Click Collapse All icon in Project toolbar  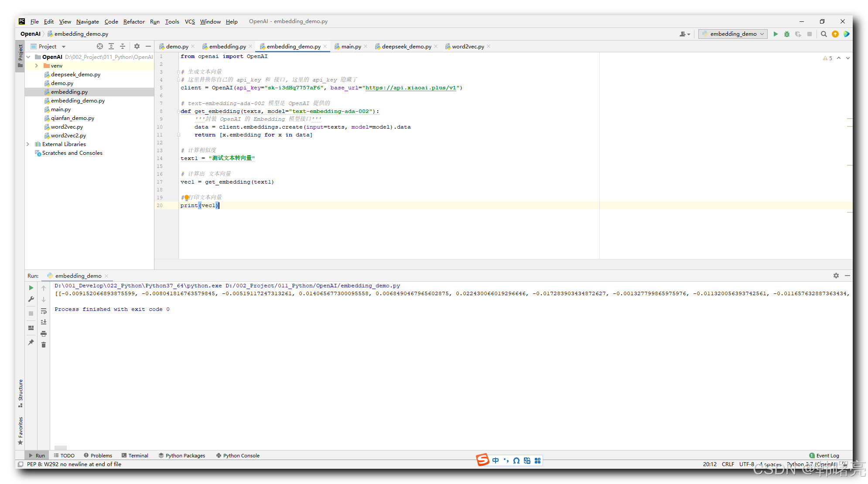(123, 46)
